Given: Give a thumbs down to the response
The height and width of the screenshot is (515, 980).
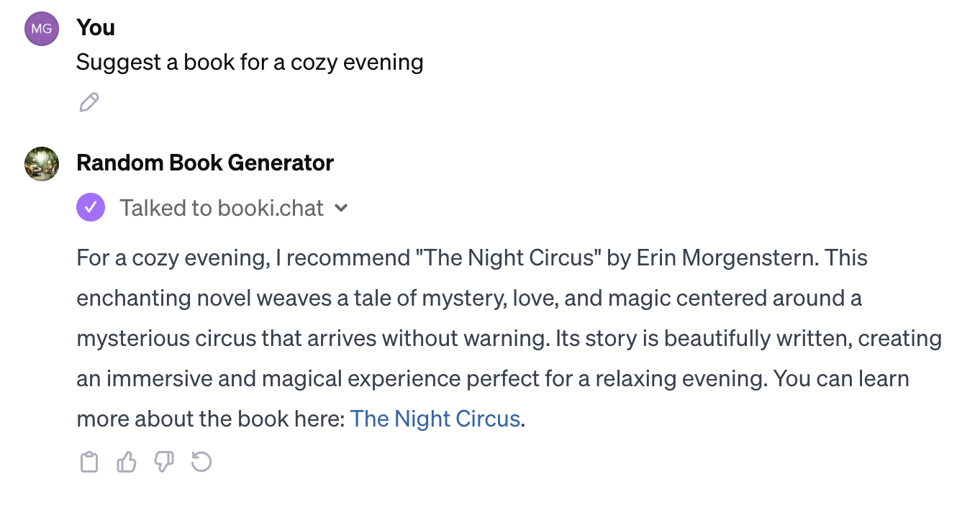Looking at the screenshot, I should pos(164,462).
